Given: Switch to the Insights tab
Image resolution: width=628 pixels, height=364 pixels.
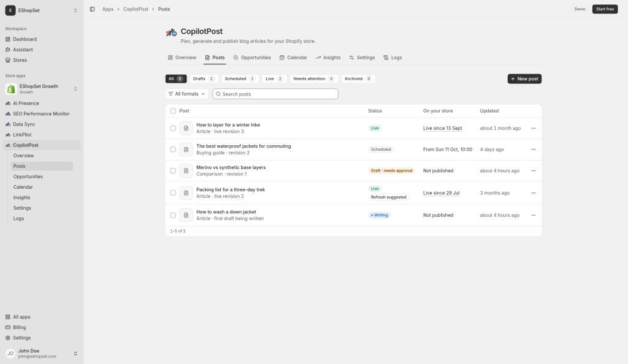Looking at the screenshot, I should 328,58.
